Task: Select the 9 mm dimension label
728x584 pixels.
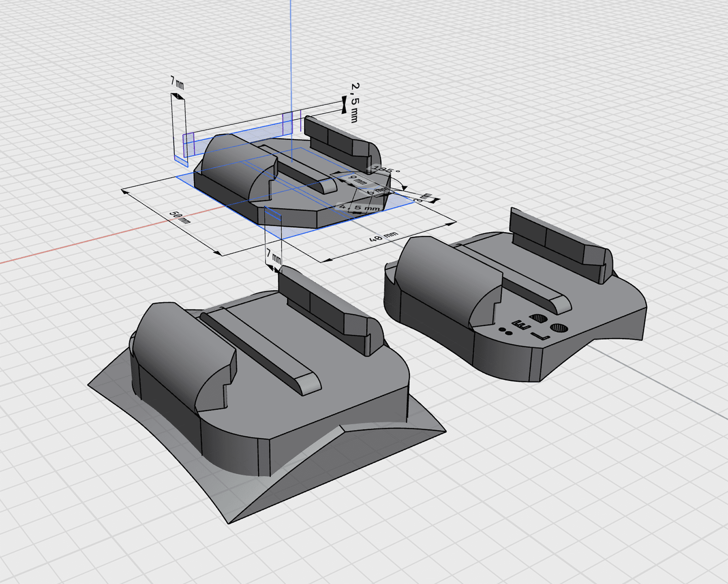Action: tap(357, 179)
